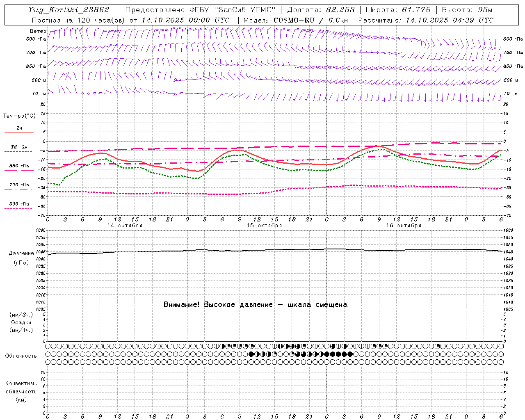Click the Внимание! Высокое давление warning text
The image size is (525, 420).
(x=255, y=305)
